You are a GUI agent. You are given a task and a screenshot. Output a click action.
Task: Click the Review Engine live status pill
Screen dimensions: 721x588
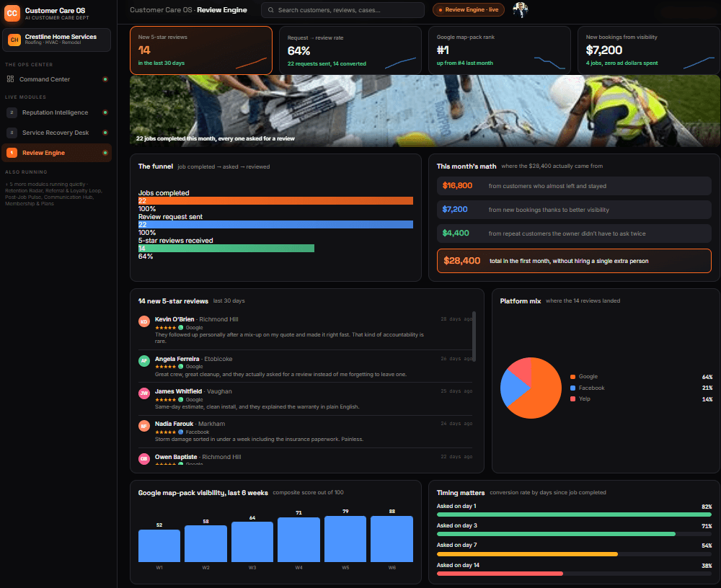[x=468, y=9]
